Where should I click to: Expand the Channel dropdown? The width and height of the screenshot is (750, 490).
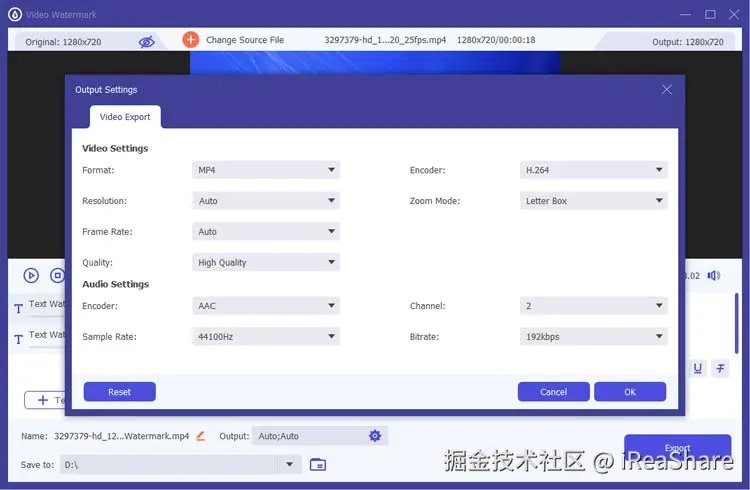point(594,306)
